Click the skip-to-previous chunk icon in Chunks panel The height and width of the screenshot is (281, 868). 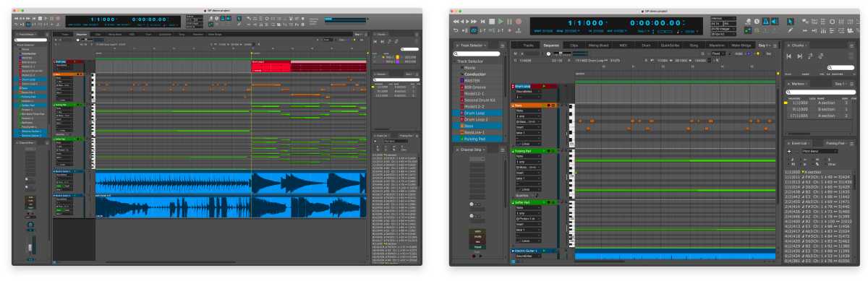pyautogui.click(x=788, y=56)
